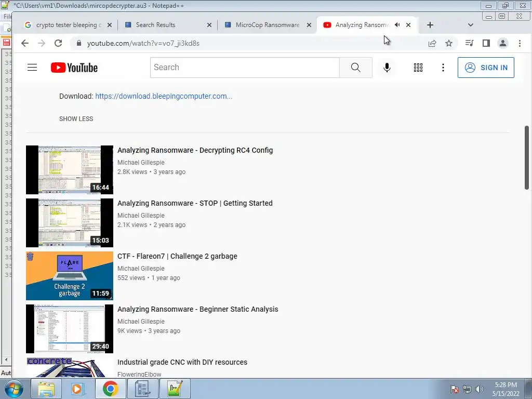Click the 29:40 video thumbnail

pyautogui.click(x=70, y=328)
